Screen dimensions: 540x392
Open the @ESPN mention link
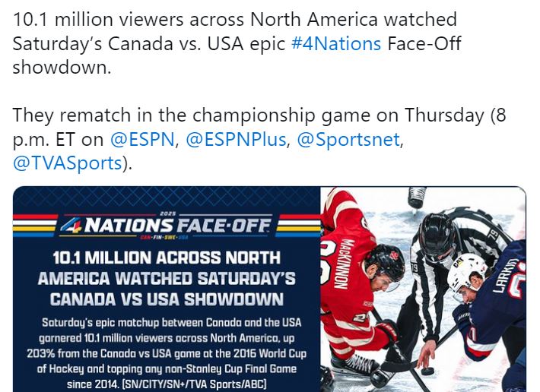(142, 140)
